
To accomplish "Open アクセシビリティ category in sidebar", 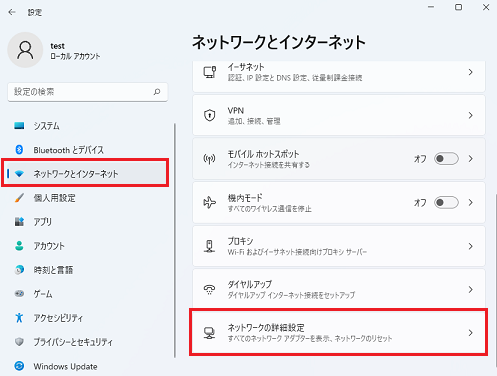I will pyautogui.click(x=87, y=318).
